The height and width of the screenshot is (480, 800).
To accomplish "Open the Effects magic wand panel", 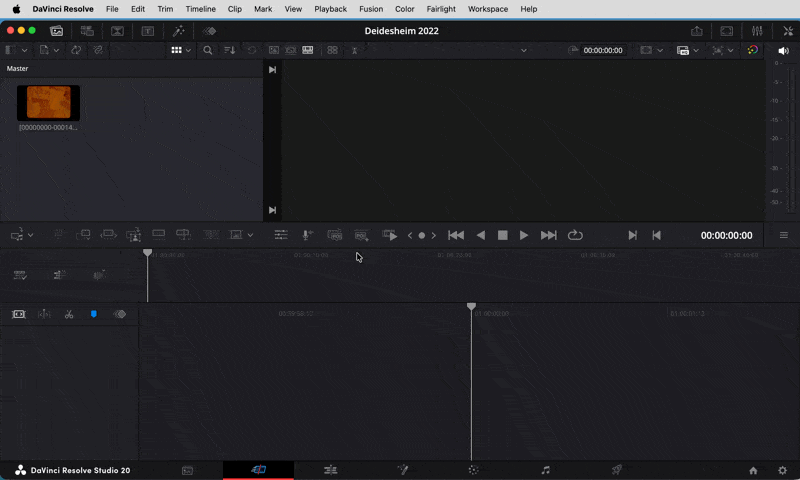I will (178, 31).
